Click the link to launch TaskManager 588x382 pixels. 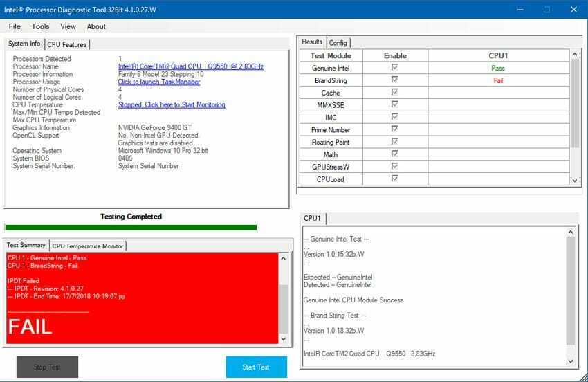point(159,82)
